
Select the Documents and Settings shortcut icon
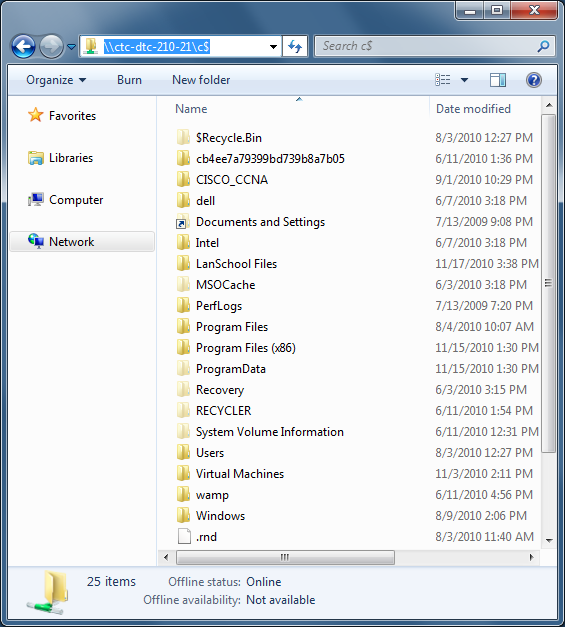pos(182,222)
